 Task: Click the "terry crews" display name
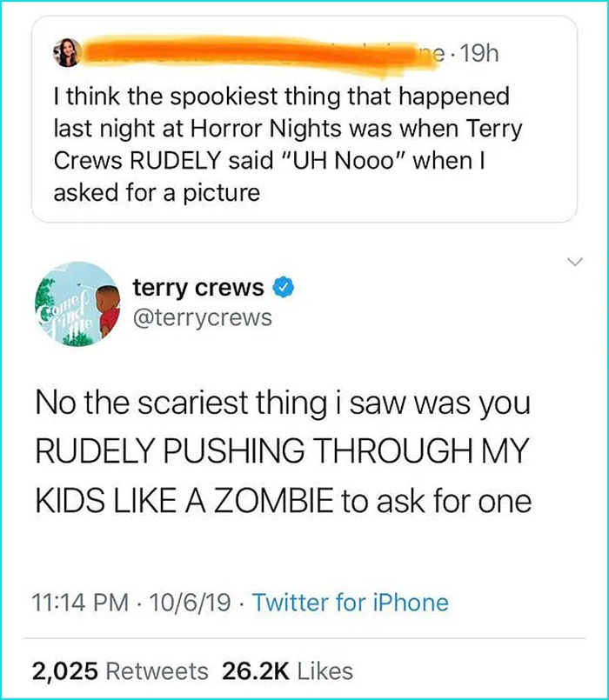(198, 286)
